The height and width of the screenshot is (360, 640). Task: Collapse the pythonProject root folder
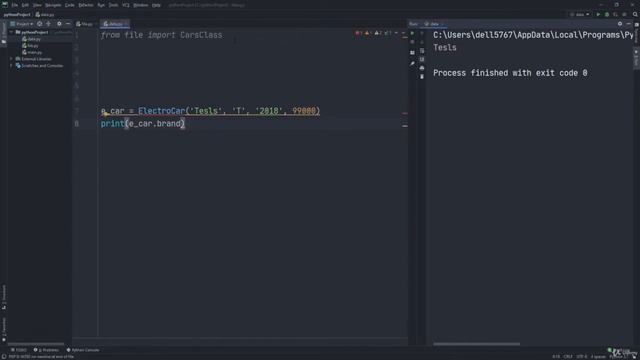click(11, 32)
